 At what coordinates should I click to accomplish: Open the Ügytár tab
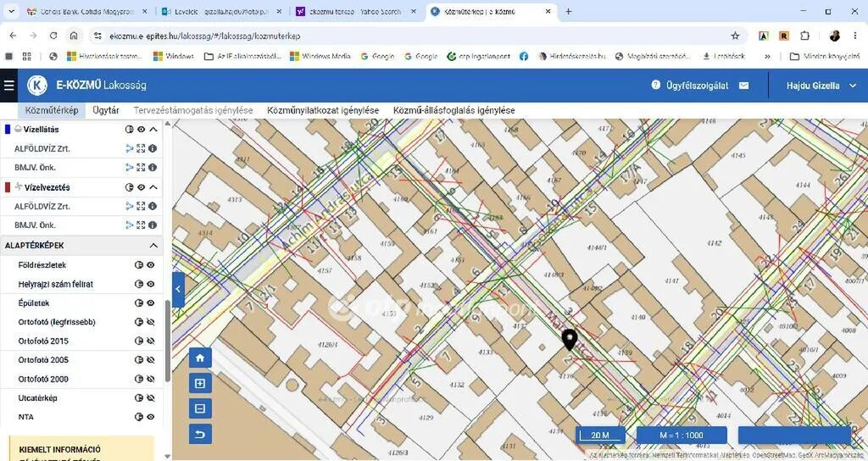coord(106,110)
